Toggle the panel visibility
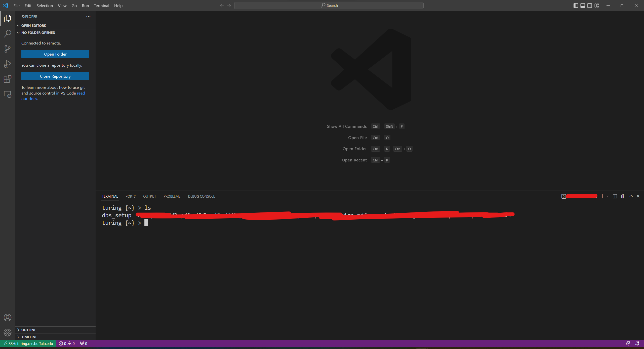Viewport: 644px width, 349px height. [583, 5]
